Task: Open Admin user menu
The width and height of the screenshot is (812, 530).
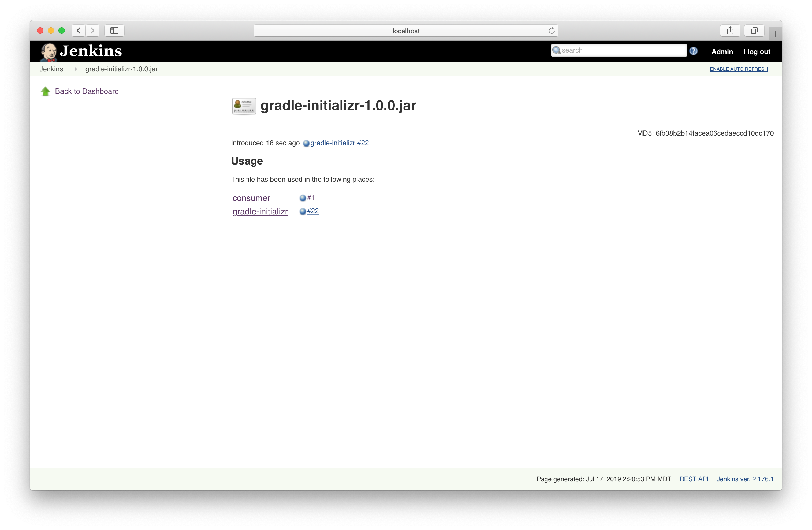Action: point(722,52)
